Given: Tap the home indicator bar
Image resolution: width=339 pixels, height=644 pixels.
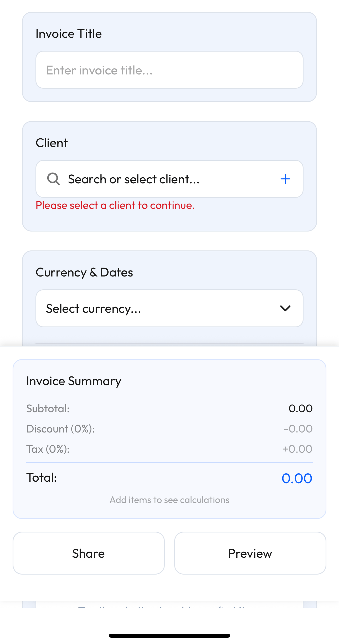Looking at the screenshot, I should (x=169, y=636).
